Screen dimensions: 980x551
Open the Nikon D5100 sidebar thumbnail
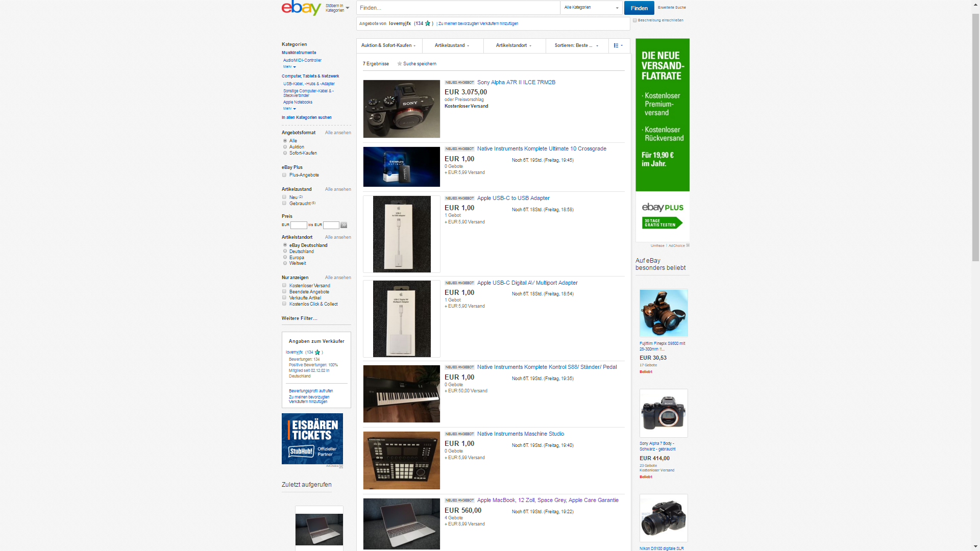(664, 518)
